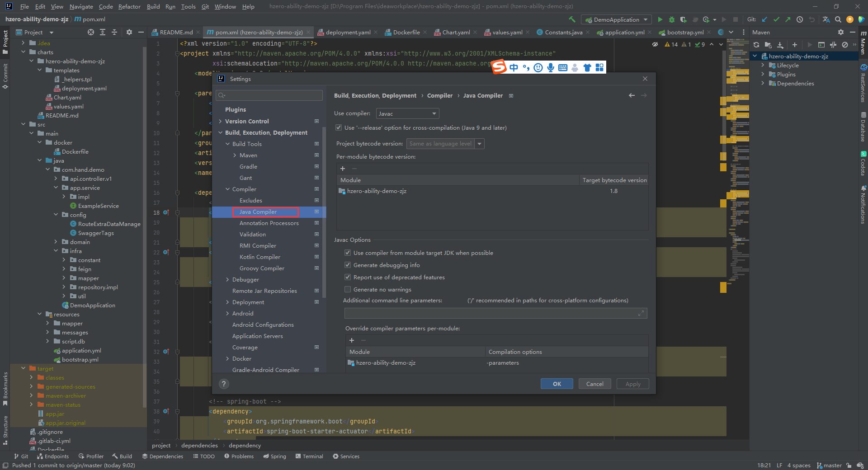This screenshot has height=470, width=868.
Task: Open Git history clock icon
Action: click(800, 19)
